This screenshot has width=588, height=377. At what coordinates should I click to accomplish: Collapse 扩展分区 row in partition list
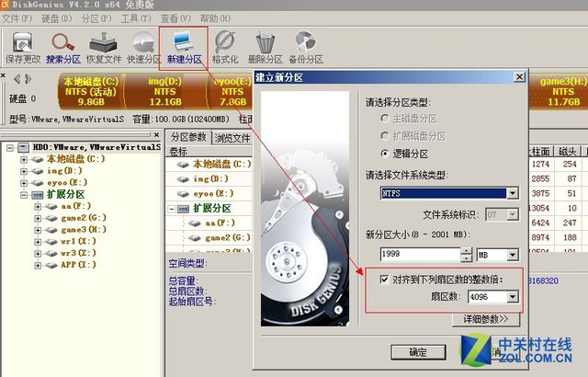click(172, 209)
